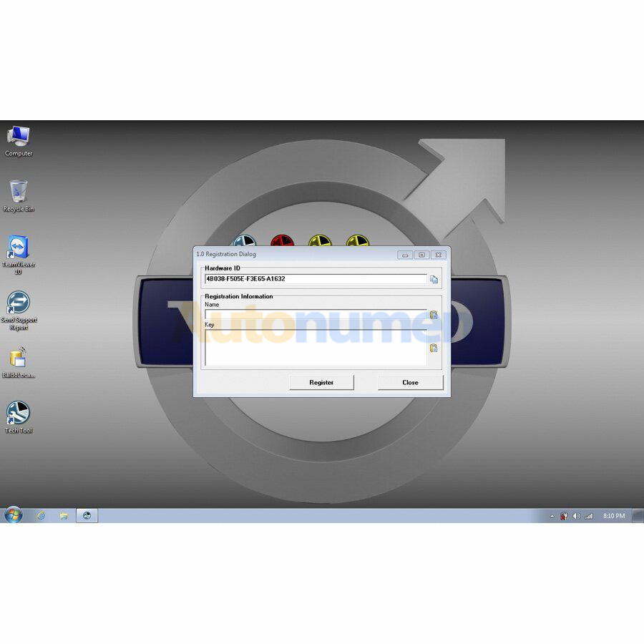Launch Internet Explorer from taskbar
This screenshot has height=644, width=644.
[x=41, y=516]
